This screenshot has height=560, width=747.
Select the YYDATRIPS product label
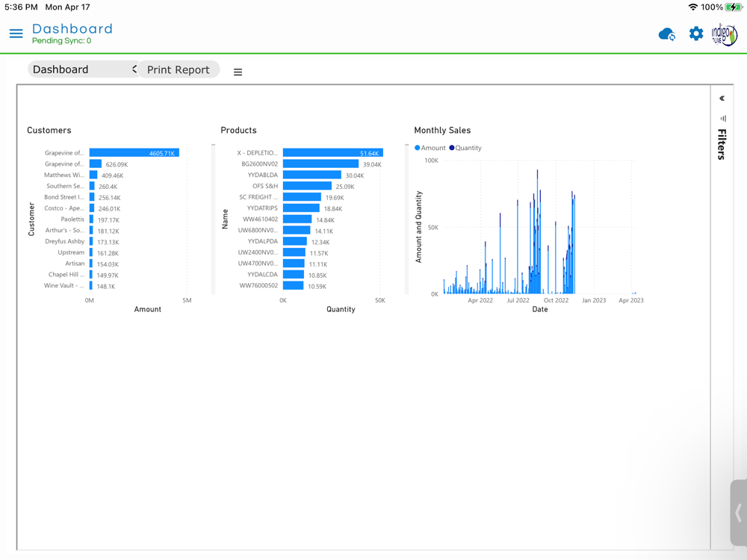262,208
